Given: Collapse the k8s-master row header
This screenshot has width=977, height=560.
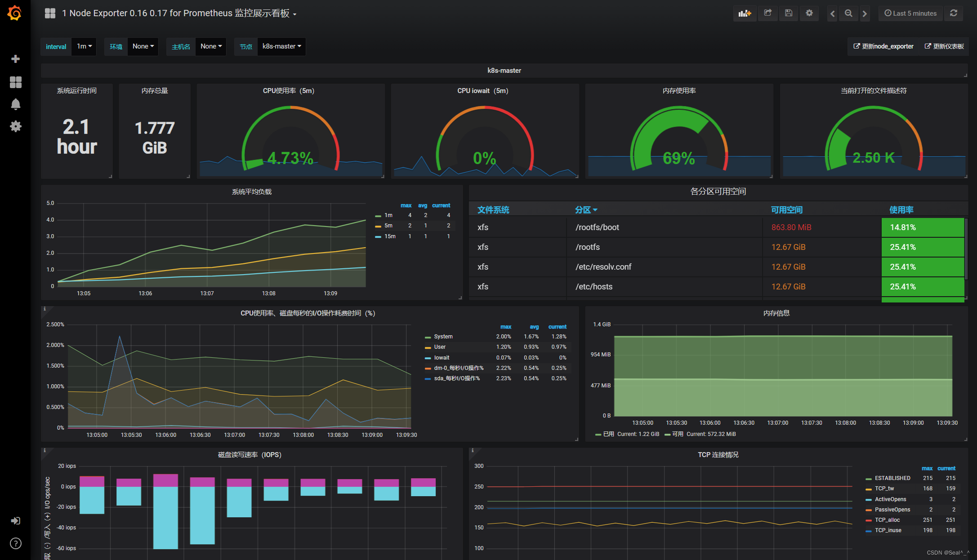Looking at the screenshot, I should pos(504,71).
